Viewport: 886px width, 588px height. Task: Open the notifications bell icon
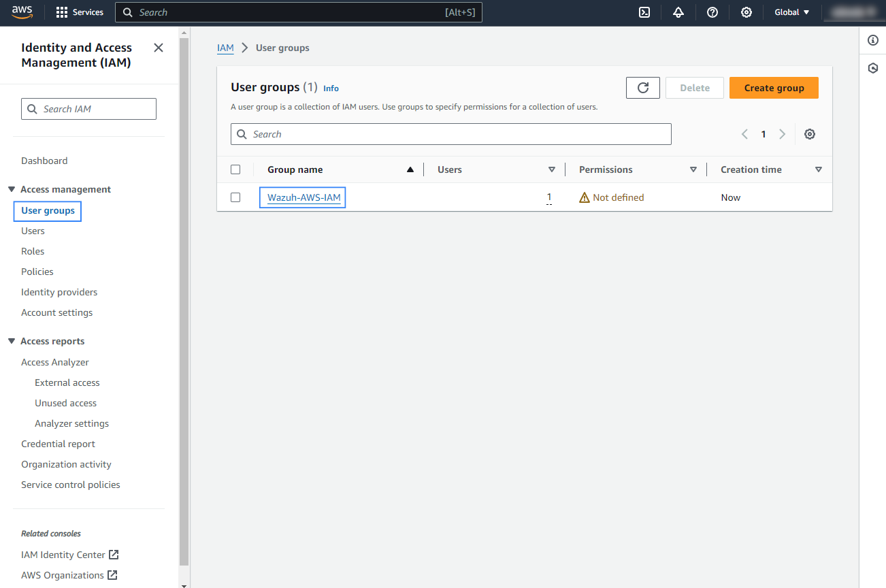point(678,12)
